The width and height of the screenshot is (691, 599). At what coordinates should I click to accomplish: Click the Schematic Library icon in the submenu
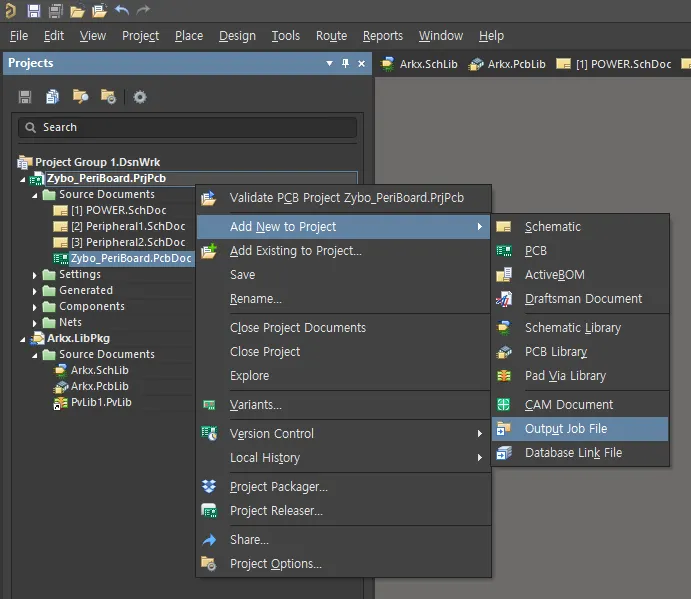coord(504,328)
